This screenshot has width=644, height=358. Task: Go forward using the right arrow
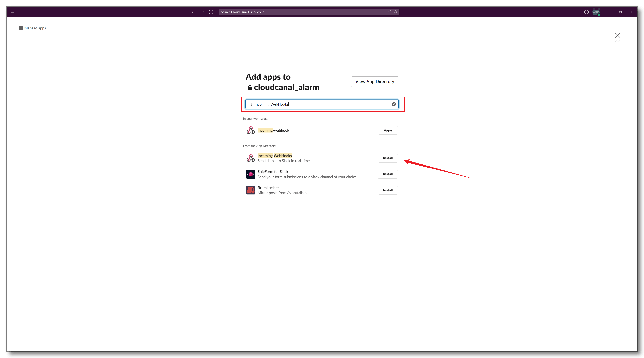[202, 12]
